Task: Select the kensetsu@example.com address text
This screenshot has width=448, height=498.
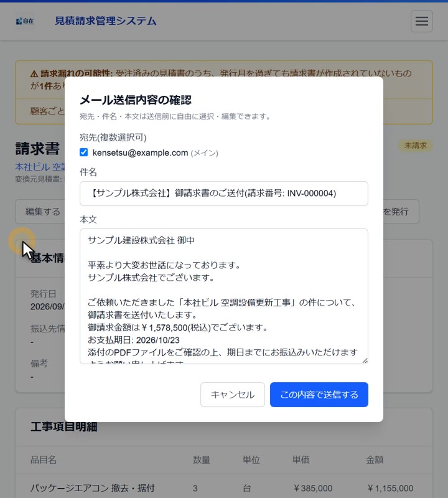Action: 141,153
